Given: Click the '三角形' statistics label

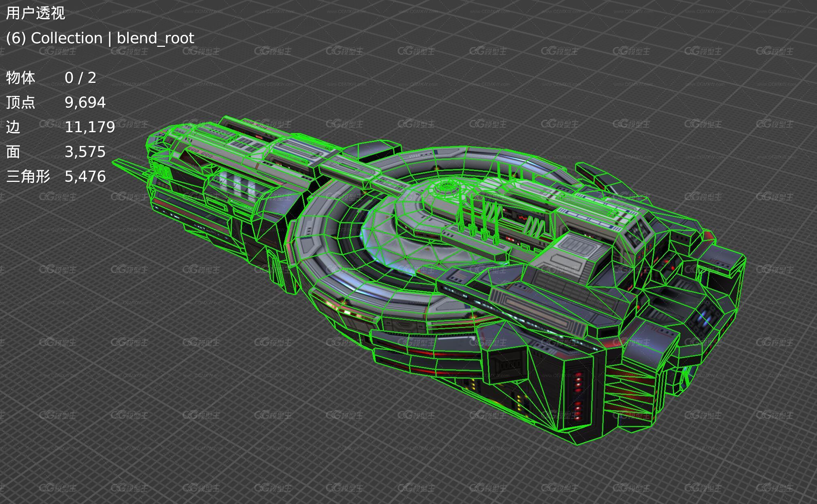Looking at the screenshot, I should [x=28, y=176].
